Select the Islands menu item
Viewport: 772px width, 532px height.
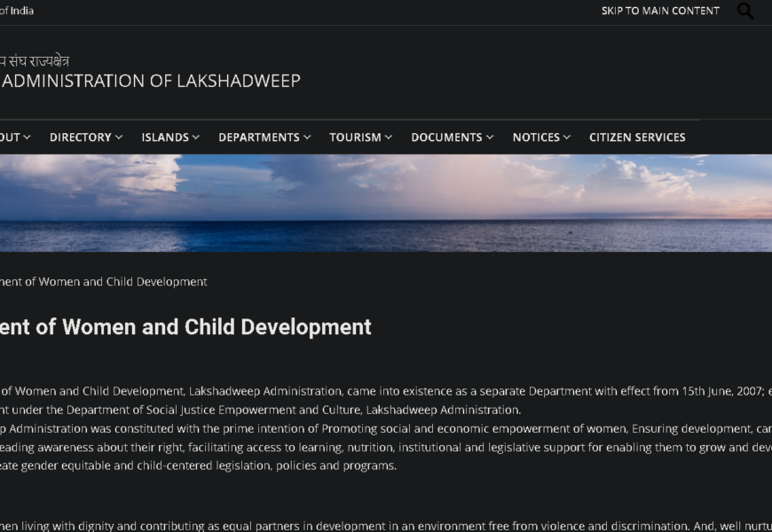pos(164,137)
